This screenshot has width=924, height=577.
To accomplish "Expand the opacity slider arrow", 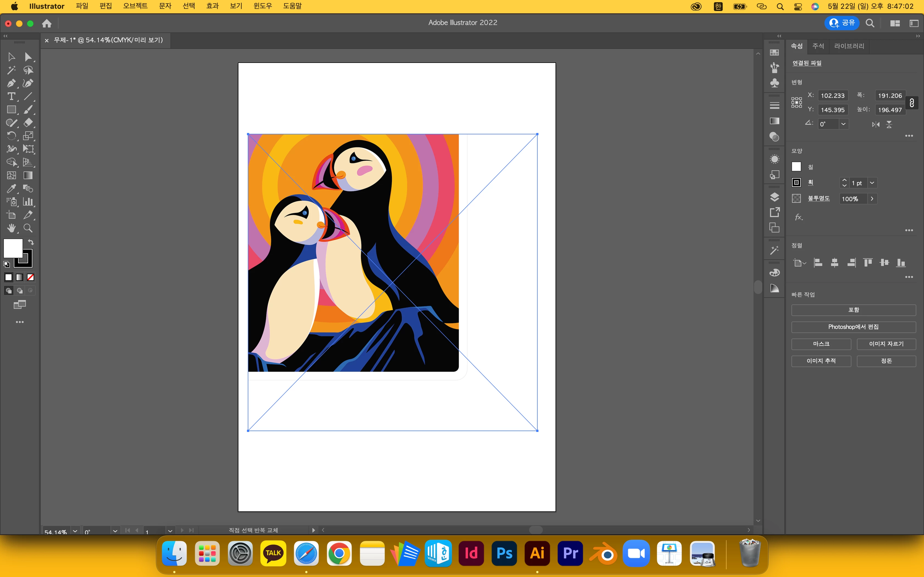I will (x=872, y=199).
